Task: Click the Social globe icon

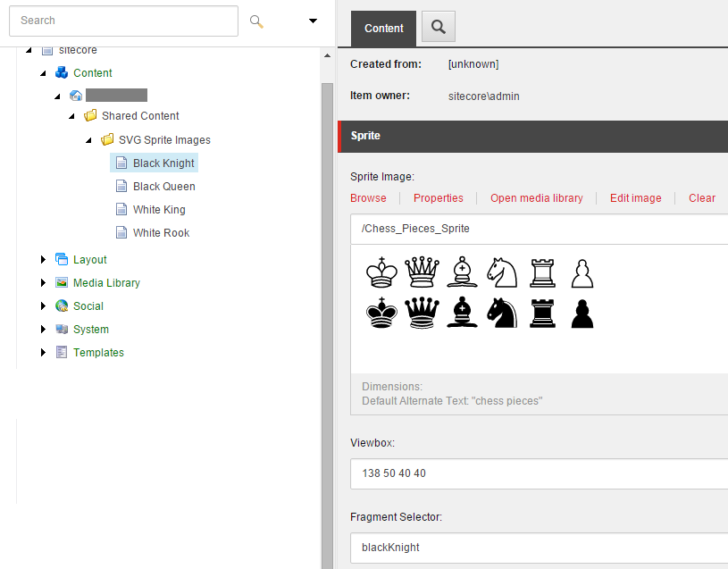Action: (62, 306)
